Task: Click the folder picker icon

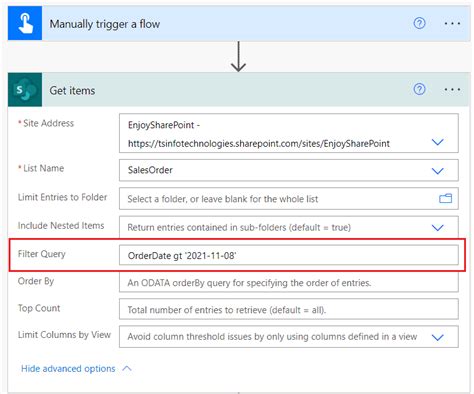Action: (x=445, y=199)
